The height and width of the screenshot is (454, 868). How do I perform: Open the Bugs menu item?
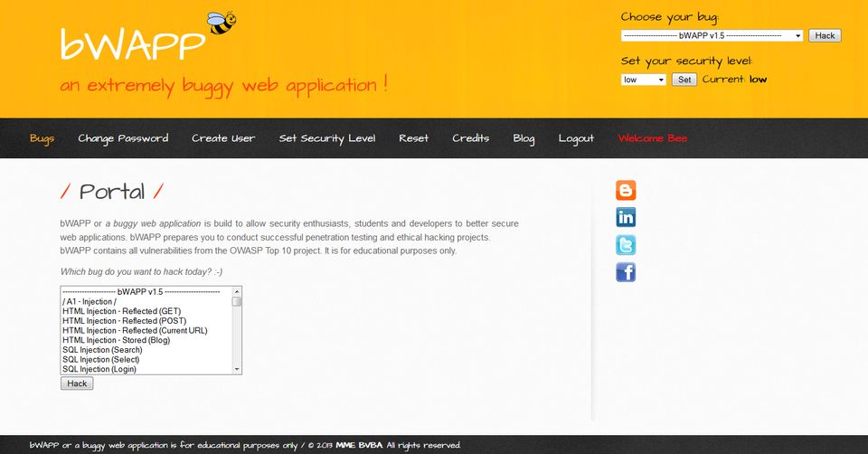coord(42,138)
